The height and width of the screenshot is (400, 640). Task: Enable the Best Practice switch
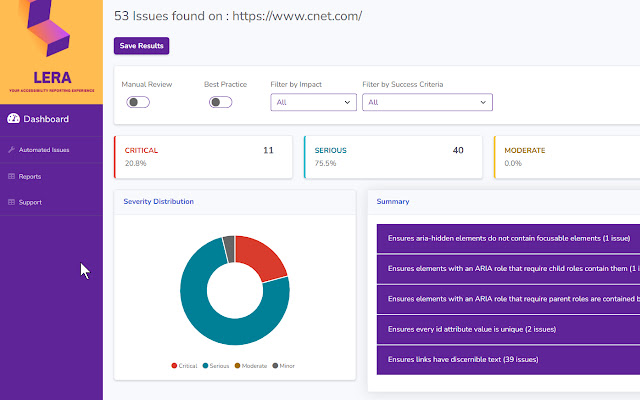pos(219,102)
